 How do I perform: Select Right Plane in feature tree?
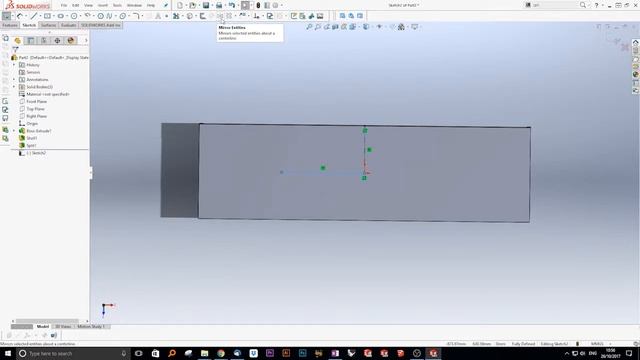tap(36, 116)
